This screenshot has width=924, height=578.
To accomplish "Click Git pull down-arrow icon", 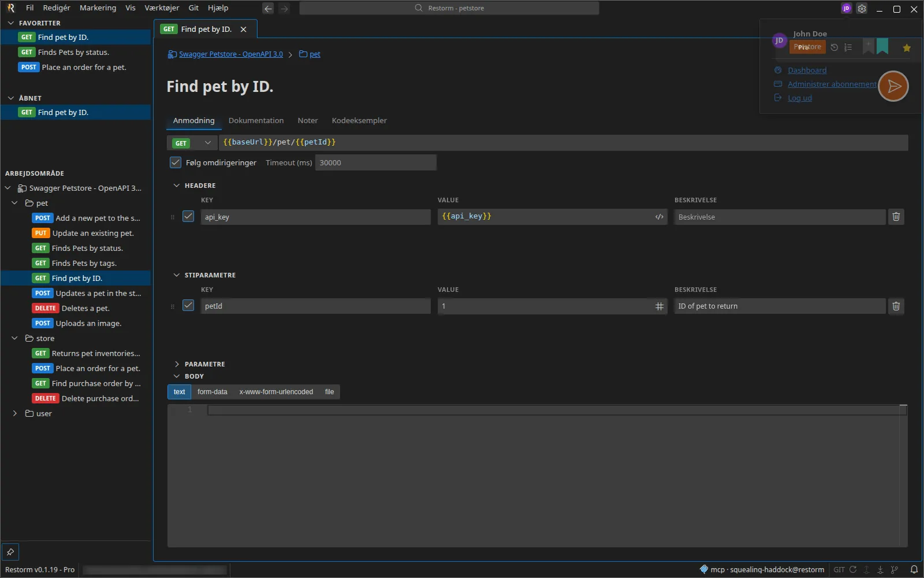I will tap(880, 569).
